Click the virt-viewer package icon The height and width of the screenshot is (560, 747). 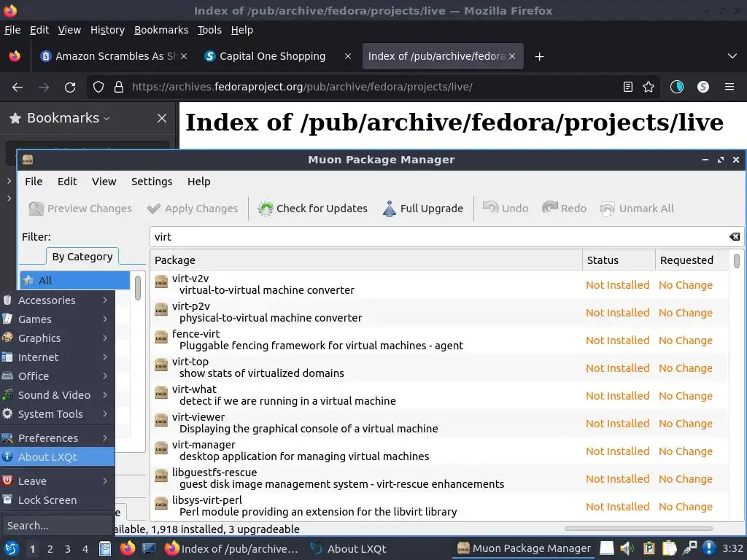coord(161,421)
